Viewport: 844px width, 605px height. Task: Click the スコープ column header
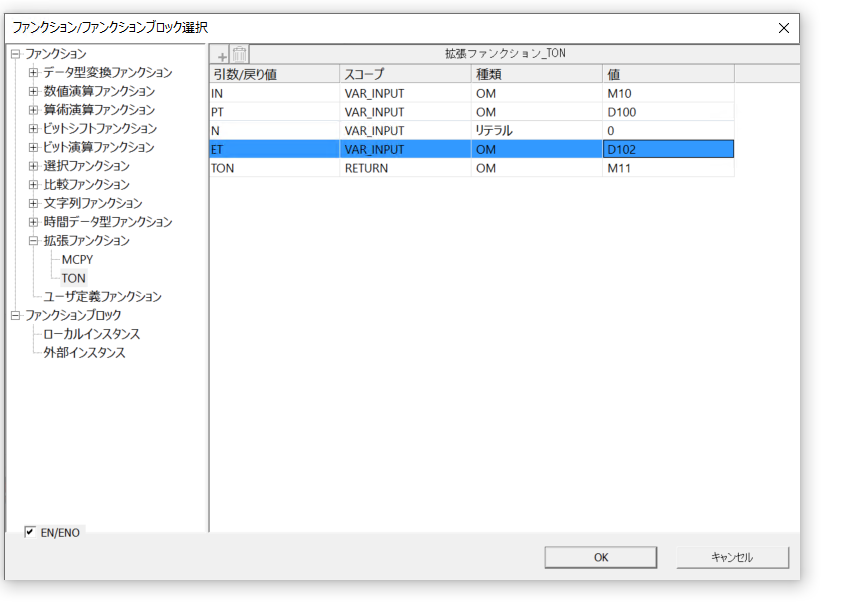pyautogui.click(x=404, y=74)
